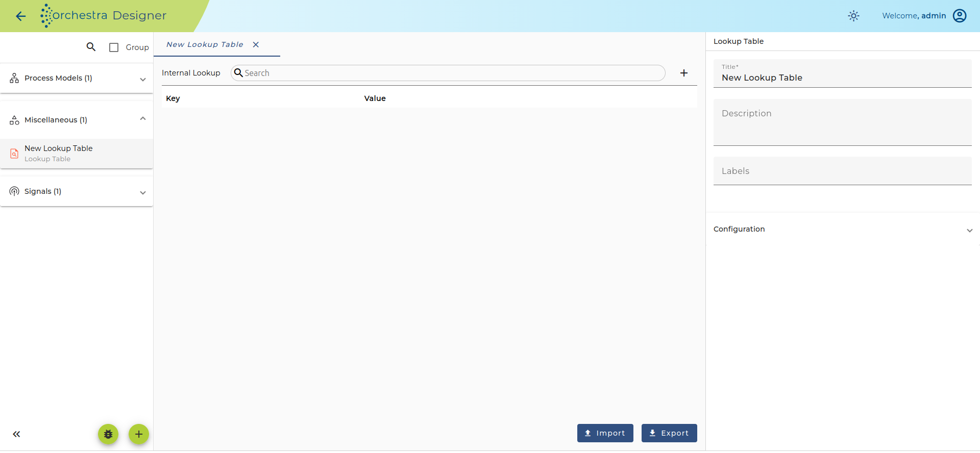Image resolution: width=980 pixels, height=453 pixels.
Task: Click the Key column header
Action: pos(173,98)
